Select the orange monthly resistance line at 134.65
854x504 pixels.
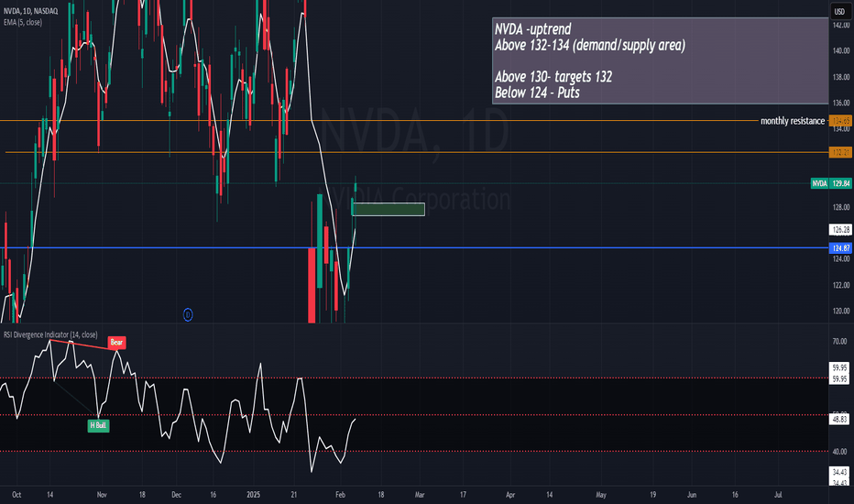coord(378,120)
